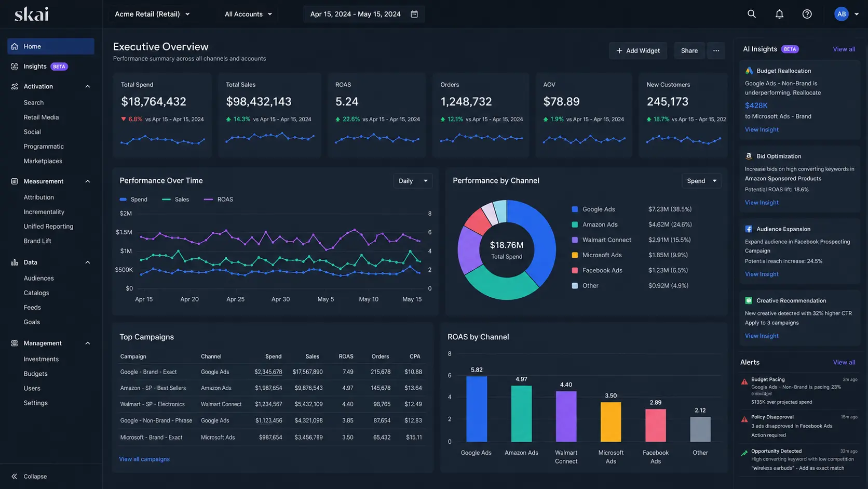
Task: Collapse the Management section chevron
Action: [x=88, y=343]
